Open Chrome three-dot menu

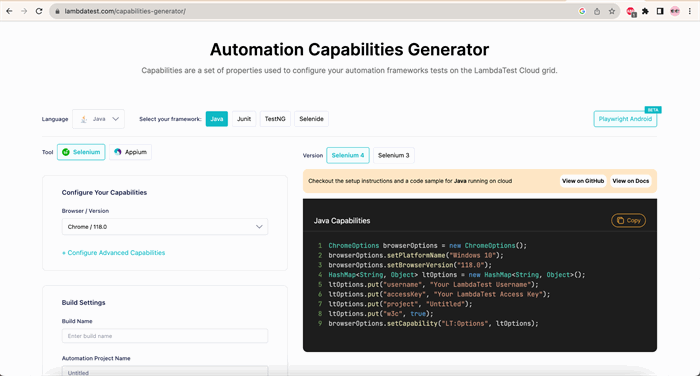690,11
